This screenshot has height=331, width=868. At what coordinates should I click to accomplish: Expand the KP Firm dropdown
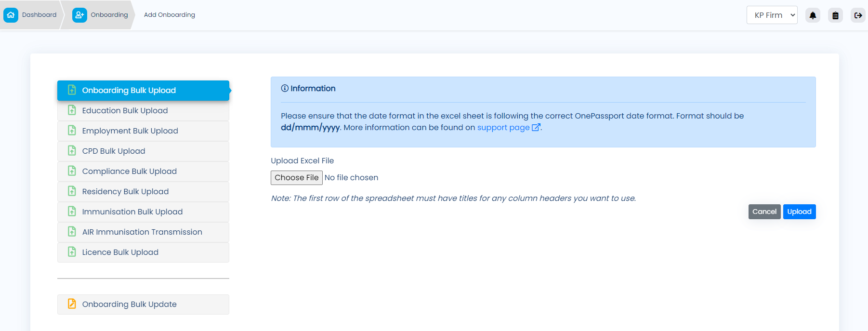772,15
